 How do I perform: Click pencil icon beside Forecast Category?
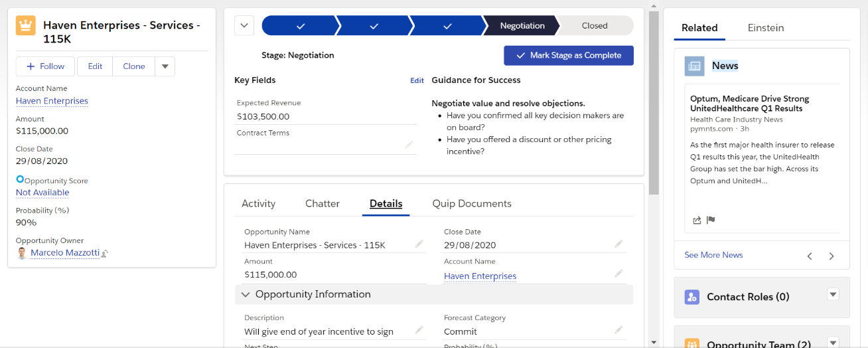618,329
